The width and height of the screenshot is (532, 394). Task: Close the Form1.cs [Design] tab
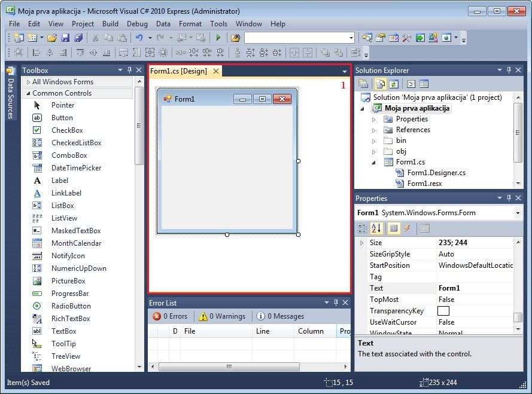(x=216, y=71)
